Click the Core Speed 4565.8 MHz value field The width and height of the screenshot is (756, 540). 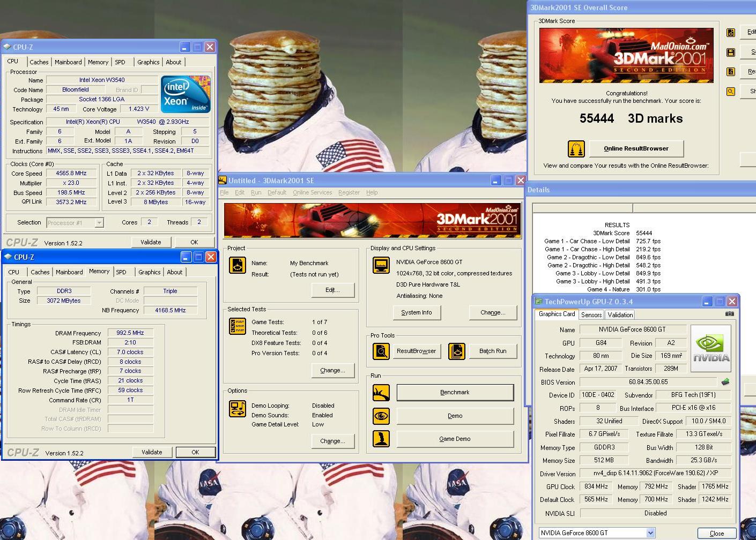tap(71, 173)
